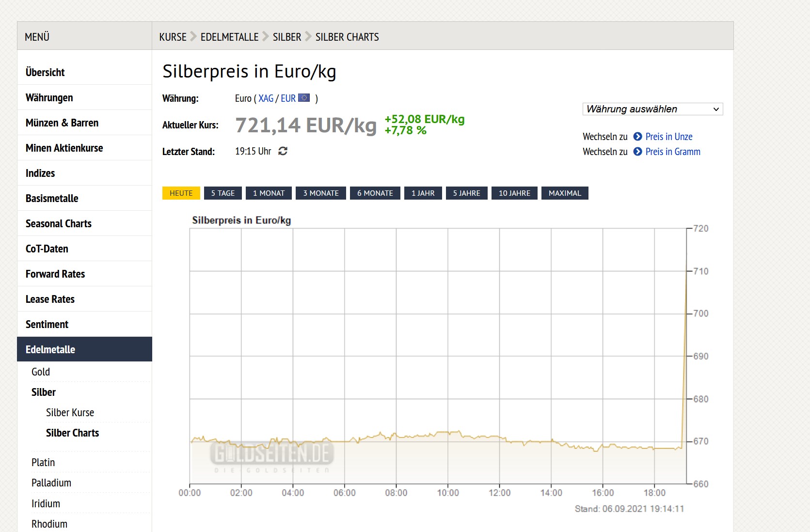Open the Silber Kurse subpage
This screenshot has height=532, width=810.
(x=70, y=412)
